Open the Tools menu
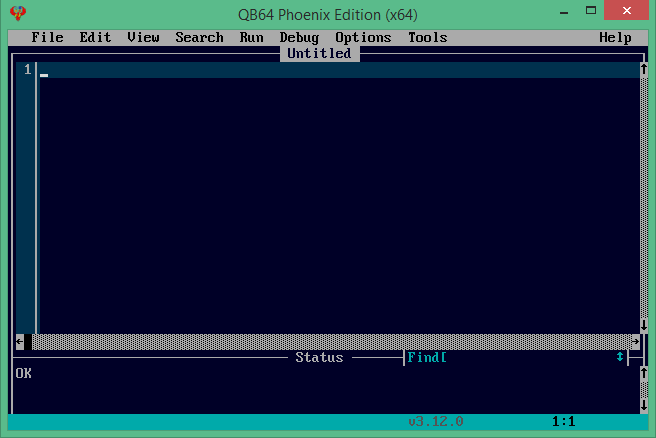The image size is (656, 438). [428, 37]
